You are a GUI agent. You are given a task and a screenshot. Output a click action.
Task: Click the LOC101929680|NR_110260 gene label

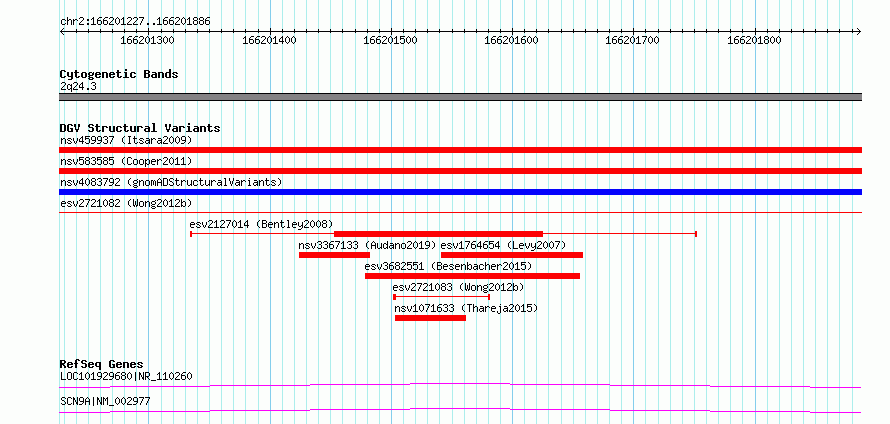click(x=126, y=376)
